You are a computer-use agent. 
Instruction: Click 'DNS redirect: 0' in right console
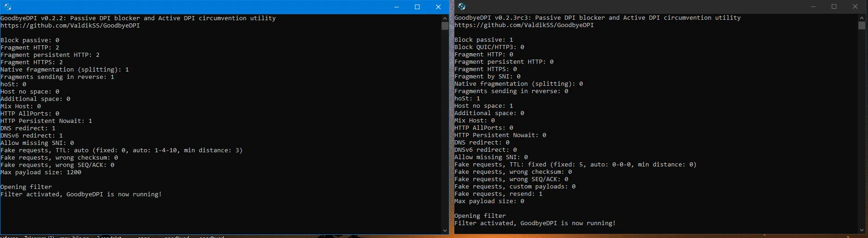coord(482,143)
